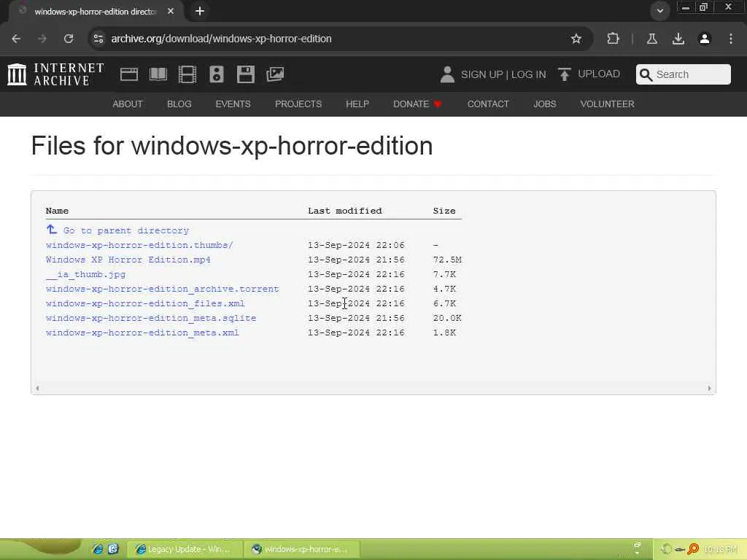
Task: Click SIGN UP link
Action: coord(481,74)
